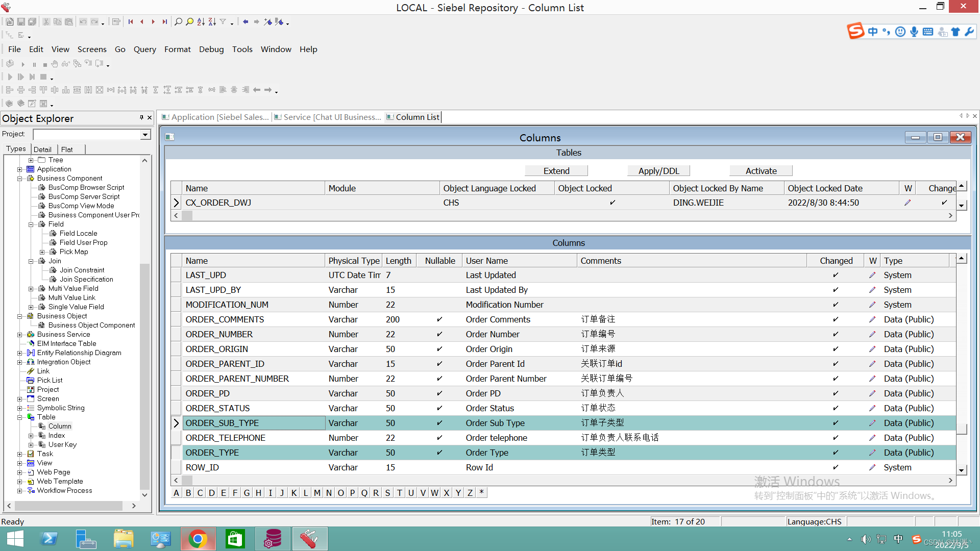Open Sogou IME microphone voice input

click(x=914, y=32)
